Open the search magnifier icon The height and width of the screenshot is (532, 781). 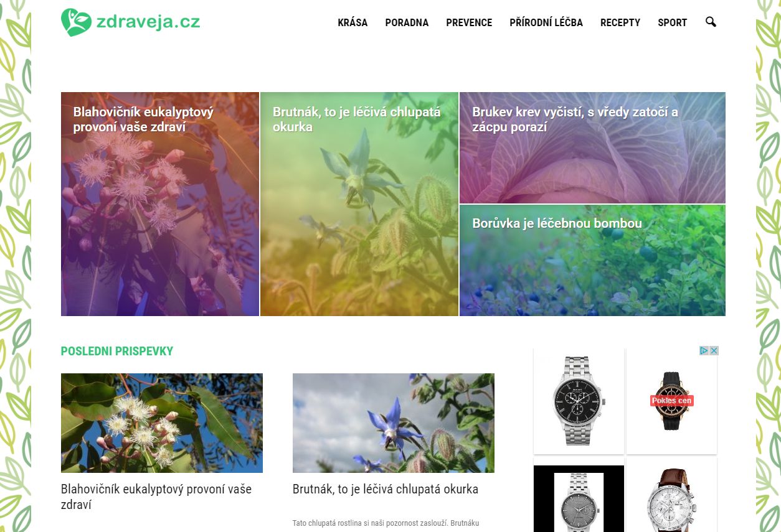click(x=711, y=22)
